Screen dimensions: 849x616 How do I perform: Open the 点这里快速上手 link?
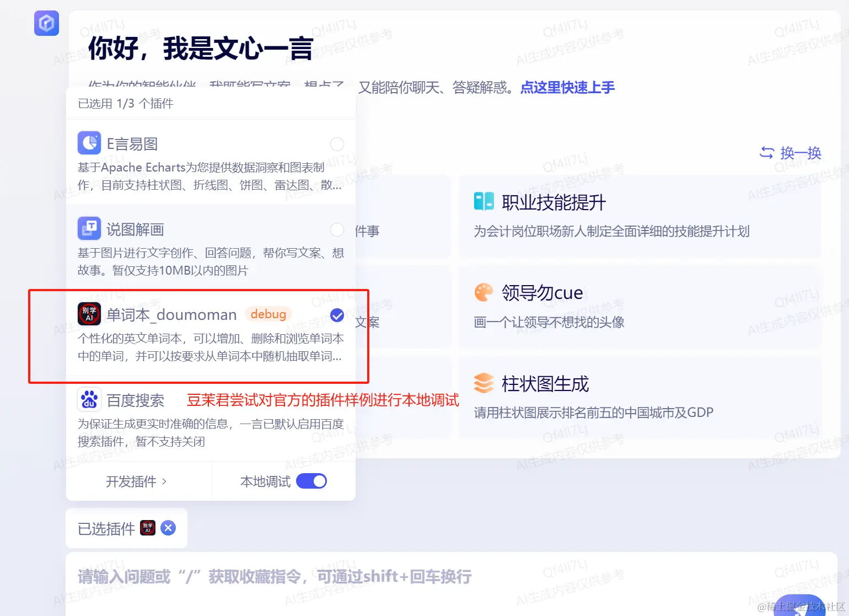(x=567, y=87)
